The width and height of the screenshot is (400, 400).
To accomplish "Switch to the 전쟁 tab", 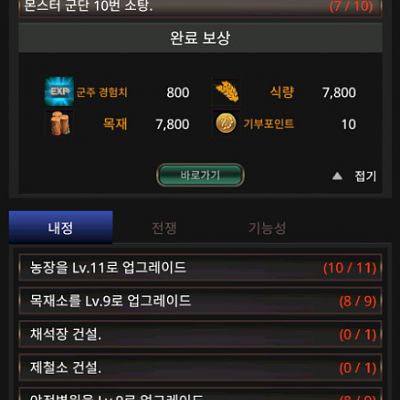I will [x=164, y=228].
